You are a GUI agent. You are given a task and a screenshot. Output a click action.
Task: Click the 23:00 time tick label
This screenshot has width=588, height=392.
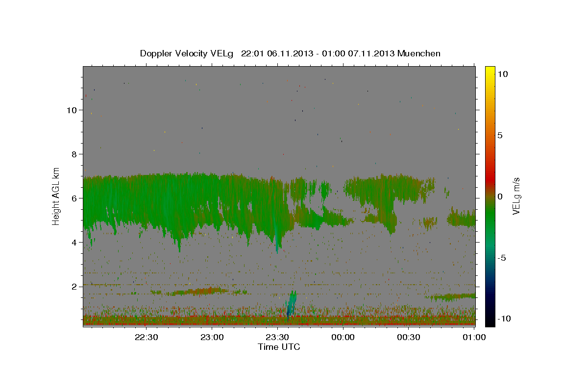(x=212, y=337)
